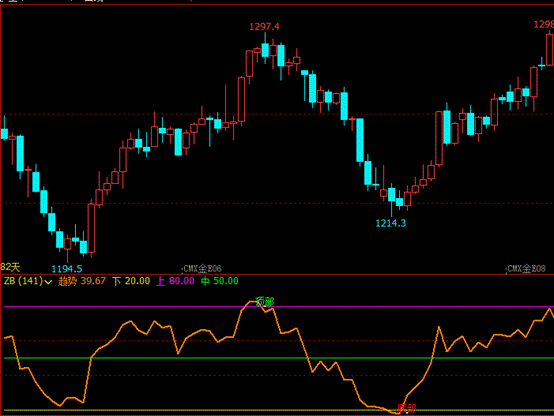
Task: Click the first CMX金E06 contract marker
Action: click(x=202, y=269)
